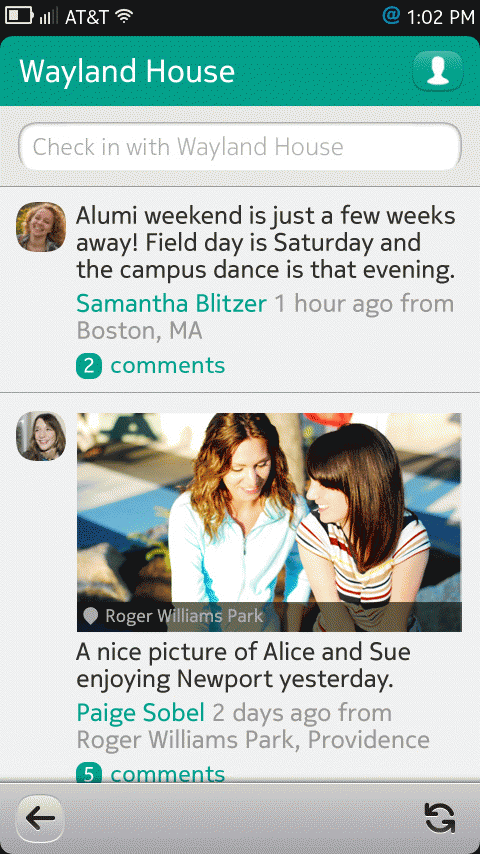The width and height of the screenshot is (480, 854).
Task: Tap the location pin on the photo
Action: click(x=90, y=616)
